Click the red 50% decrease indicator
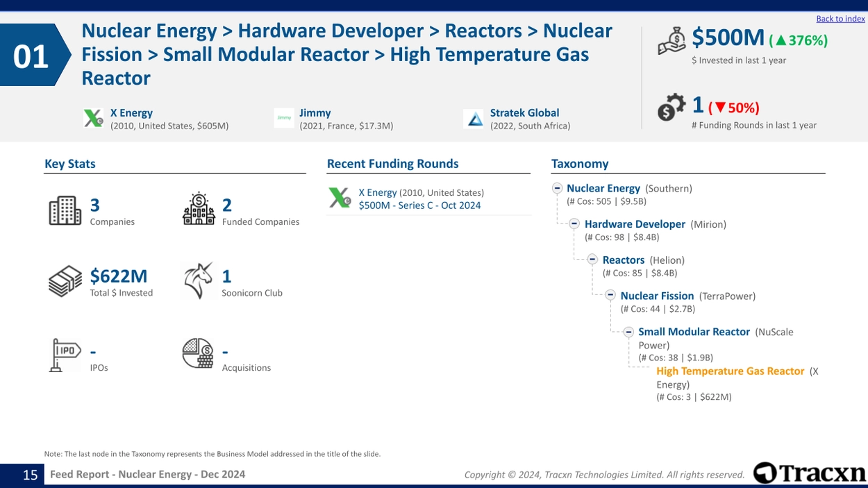The image size is (868, 488). [x=734, y=108]
